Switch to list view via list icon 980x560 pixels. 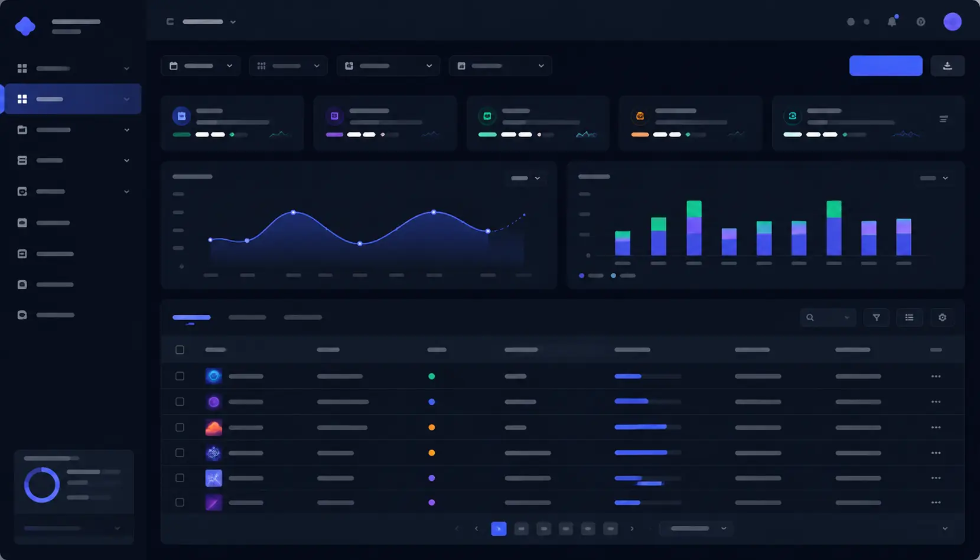point(909,317)
